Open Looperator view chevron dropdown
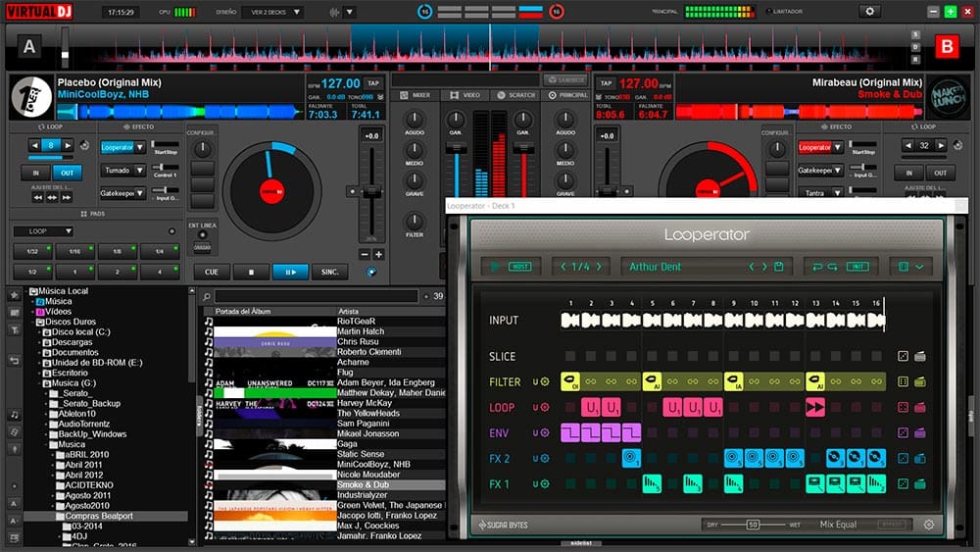Screen dimensions: 980x552 tap(919, 267)
